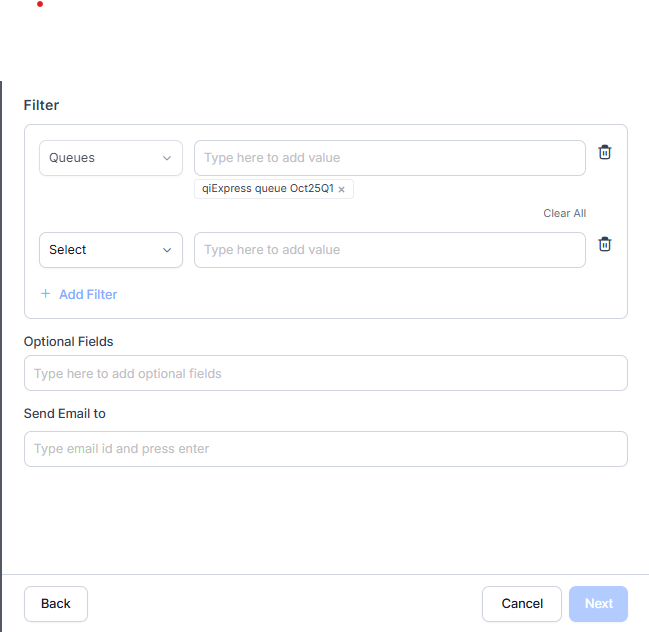649x632 pixels.
Task: Click the plus icon beside Add Filter
Action: (46, 294)
